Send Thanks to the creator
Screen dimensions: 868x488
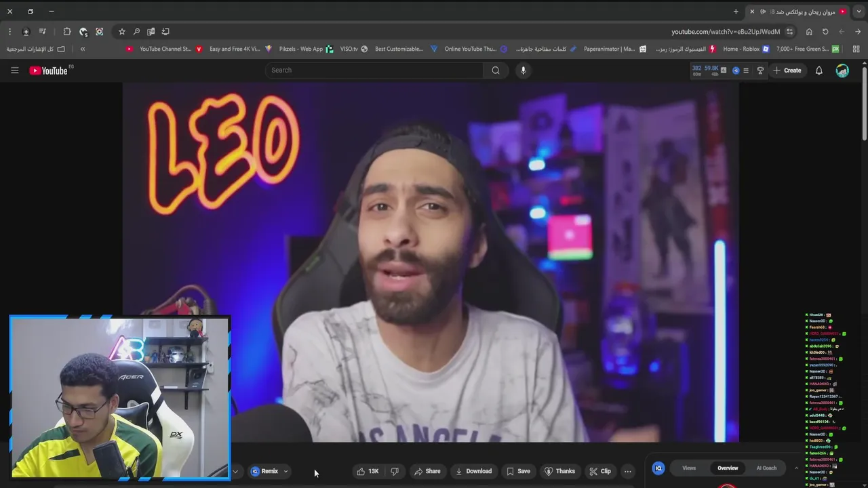(559, 471)
